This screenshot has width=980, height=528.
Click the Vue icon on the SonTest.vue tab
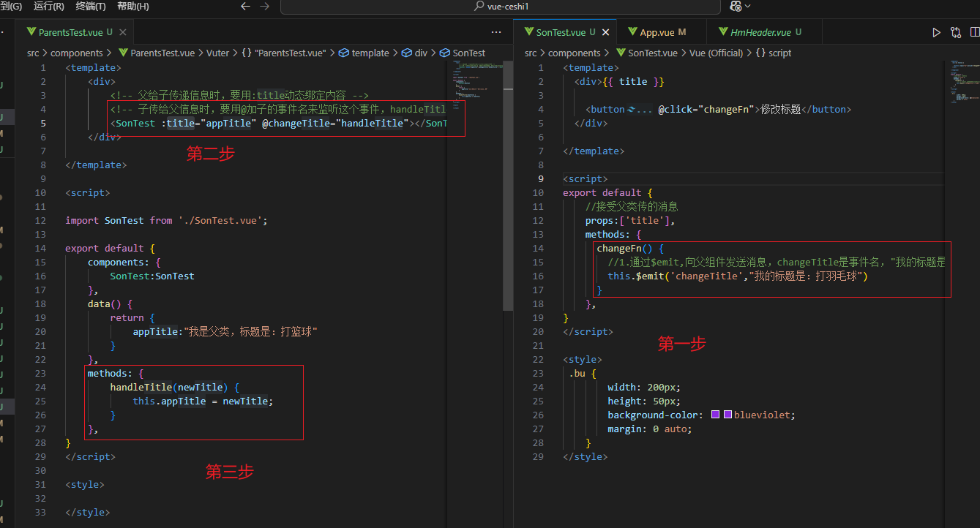click(x=528, y=32)
